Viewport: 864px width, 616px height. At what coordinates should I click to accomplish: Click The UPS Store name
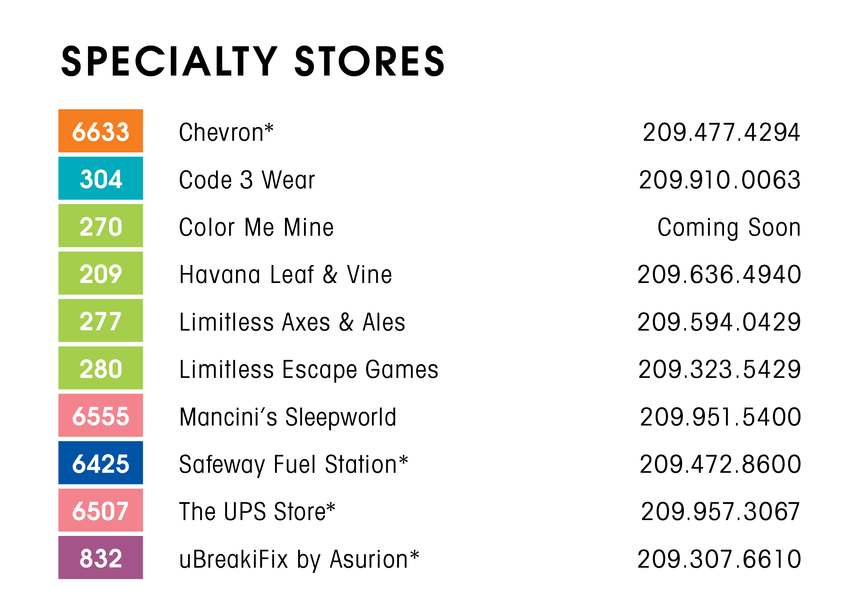tap(257, 511)
